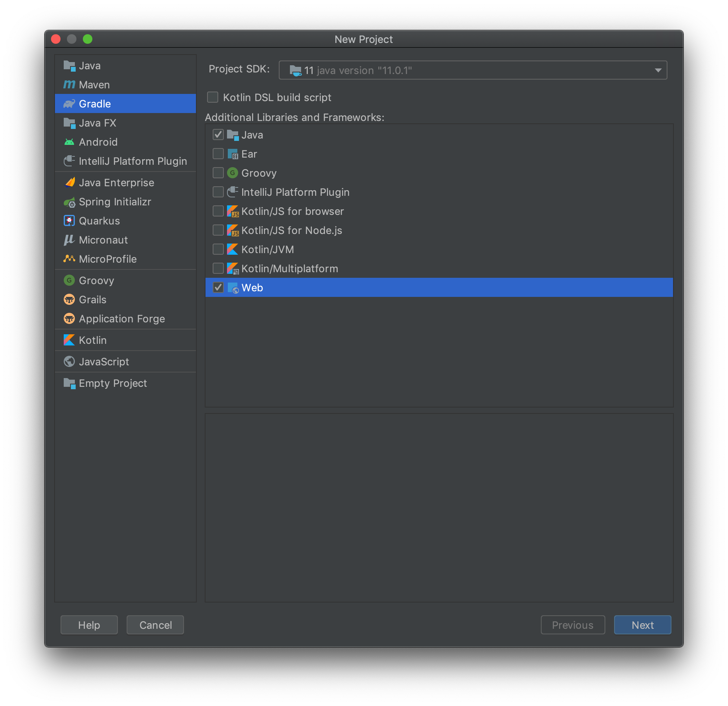
Task: Click the Ear framework icon
Action: 233,154
